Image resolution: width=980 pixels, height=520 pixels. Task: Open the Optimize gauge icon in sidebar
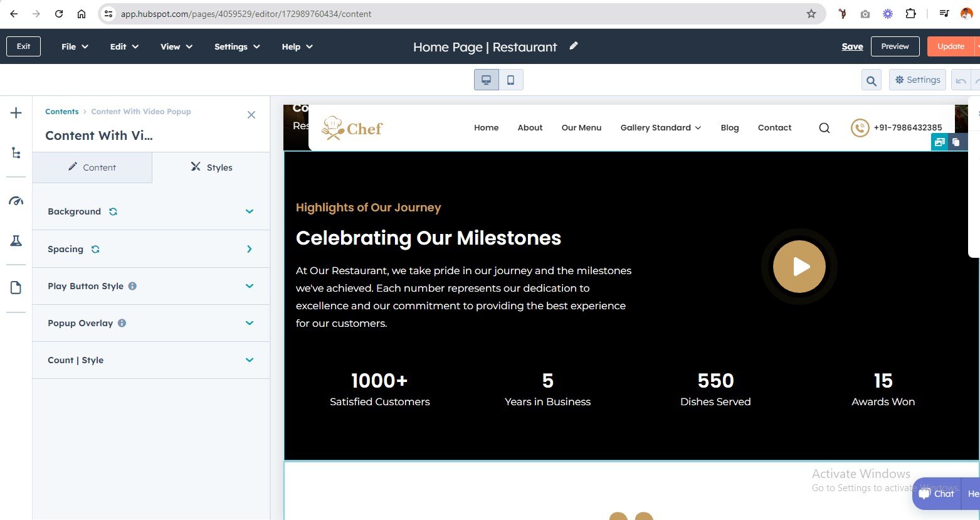(x=16, y=201)
